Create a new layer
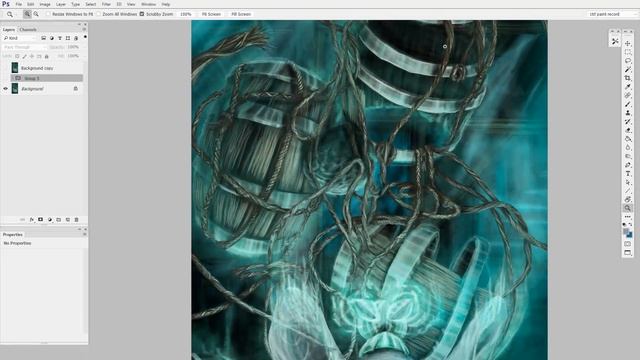Viewport: 640px width, 360px height. (68, 220)
